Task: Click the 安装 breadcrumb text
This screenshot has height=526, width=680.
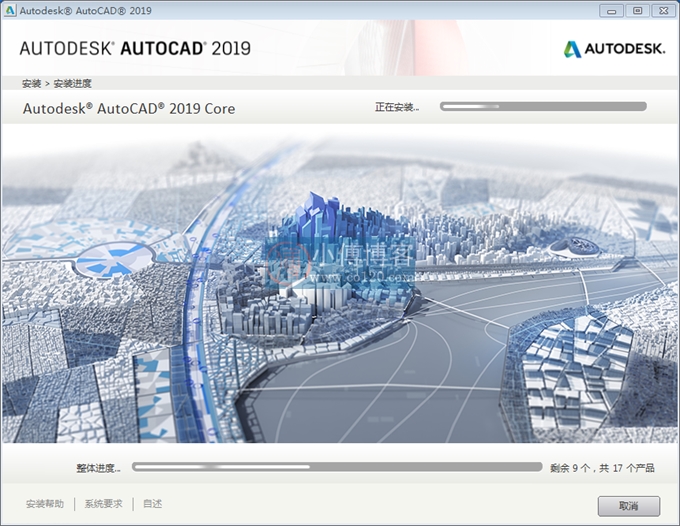Action: 32,83
